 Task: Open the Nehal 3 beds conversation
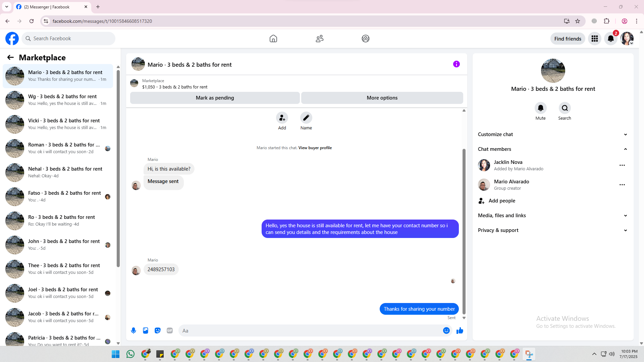(x=58, y=173)
